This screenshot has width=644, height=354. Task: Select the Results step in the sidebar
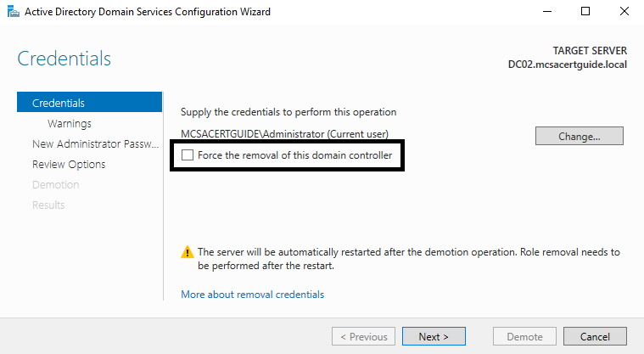[x=48, y=205]
